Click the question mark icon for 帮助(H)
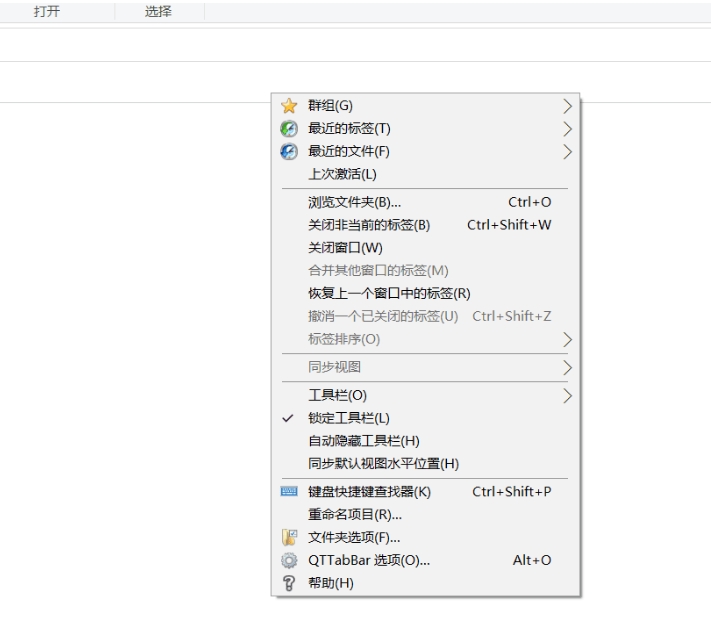This screenshot has width=711, height=621. pos(289,584)
